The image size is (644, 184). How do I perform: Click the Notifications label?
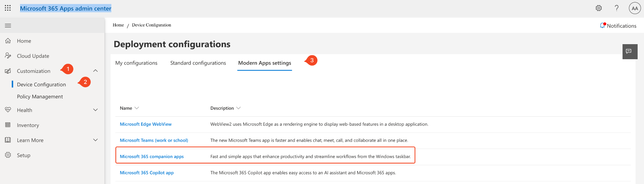point(622,26)
